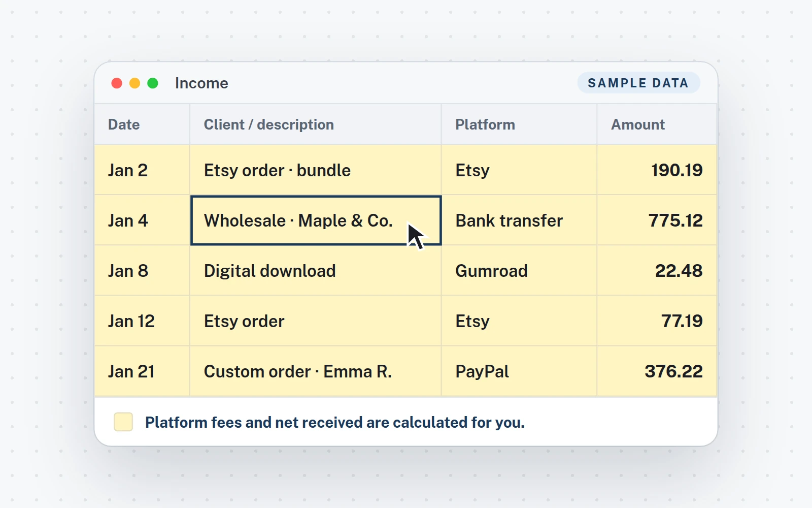Click the SAMPLE DATA badge
The image size is (812, 508).
click(x=638, y=83)
